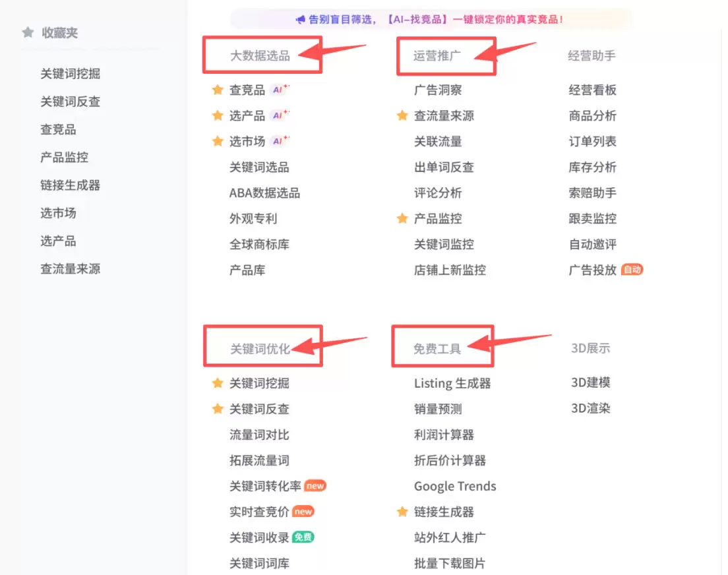Toggle favorite star next to 关键词挖掘
This screenshot has height=575, width=728.
tap(218, 382)
